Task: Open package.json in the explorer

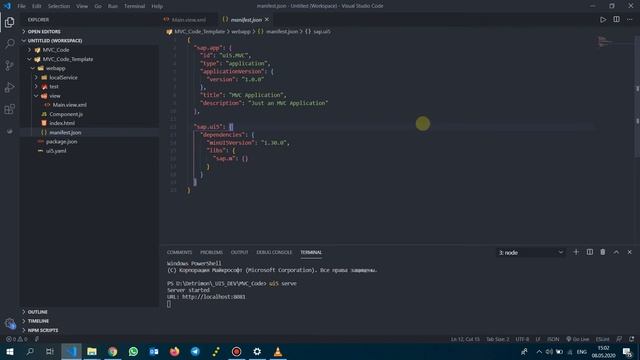Action: [x=89, y=142]
